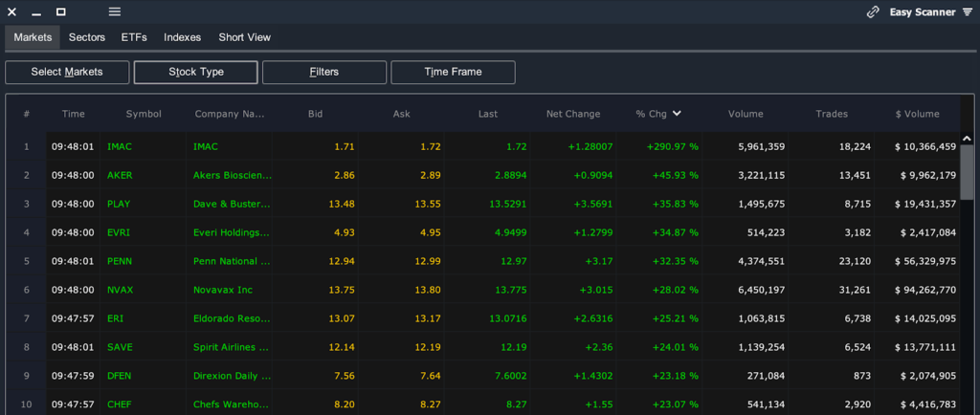Select the IMAC symbol cell
This screenshot has width=980, height=415.
click(x=120, y=146)
